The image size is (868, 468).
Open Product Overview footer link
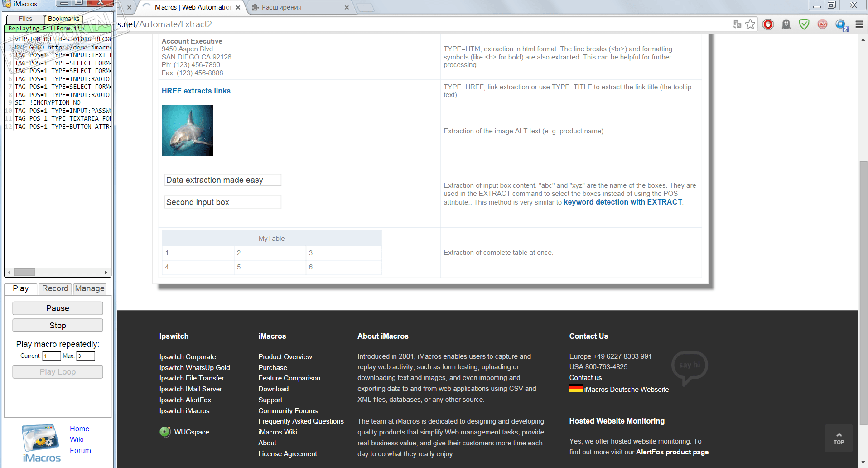coord(285,357)
